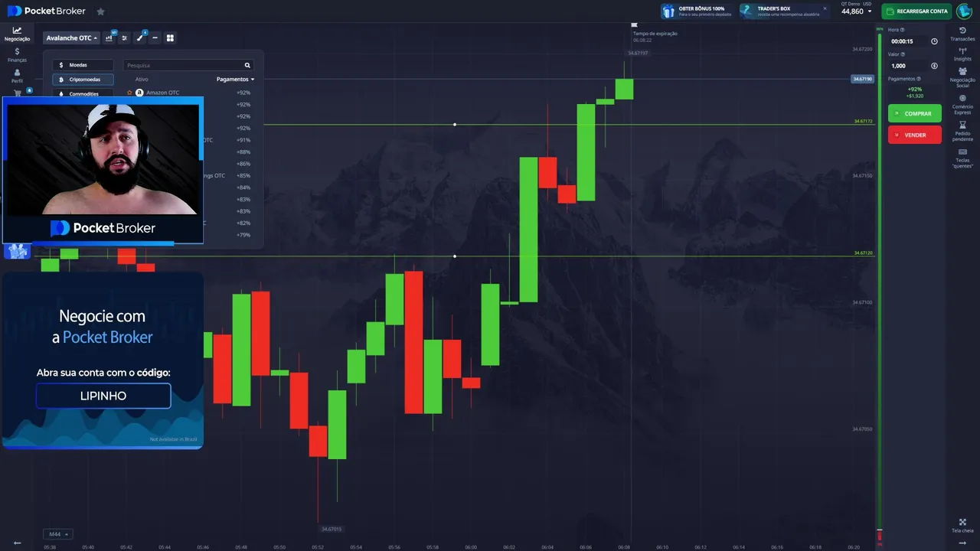This screenshot has height=551, width=980.
Task: Click the Valor help question mark
Action: coord(903,54)
